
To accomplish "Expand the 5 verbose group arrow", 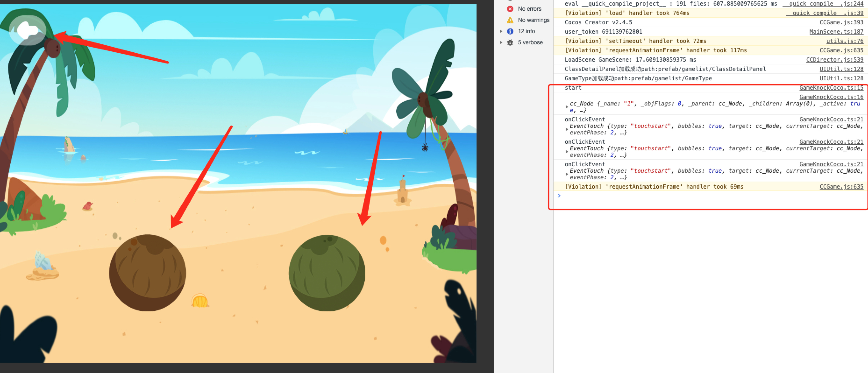I will pyautogui.click(x=501, y=42).
